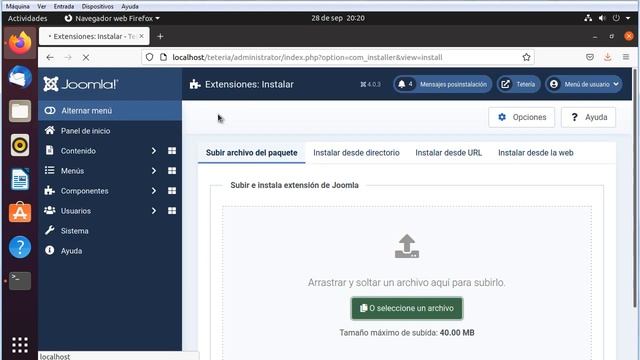The image size is (640, 360).
Task: Open Firefox Pocket save icon
Action: 589,57
